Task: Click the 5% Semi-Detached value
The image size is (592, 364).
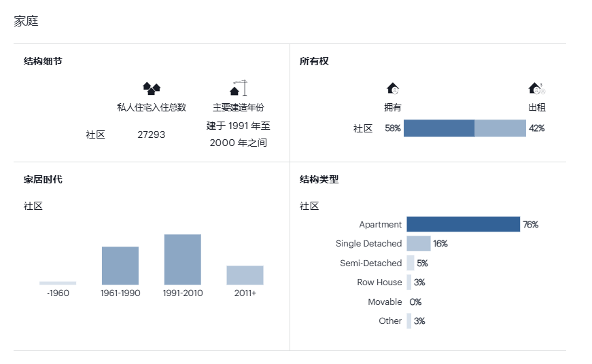Action: 422,263
